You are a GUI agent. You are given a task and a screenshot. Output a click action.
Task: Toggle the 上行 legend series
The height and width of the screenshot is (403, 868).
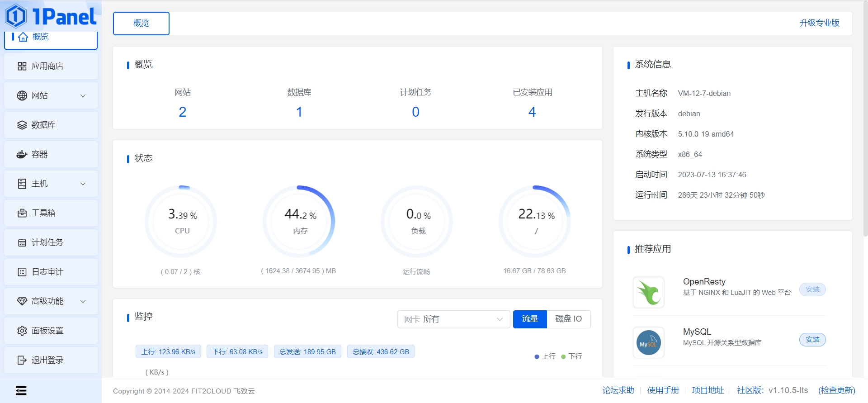click(x=545, y=356)
